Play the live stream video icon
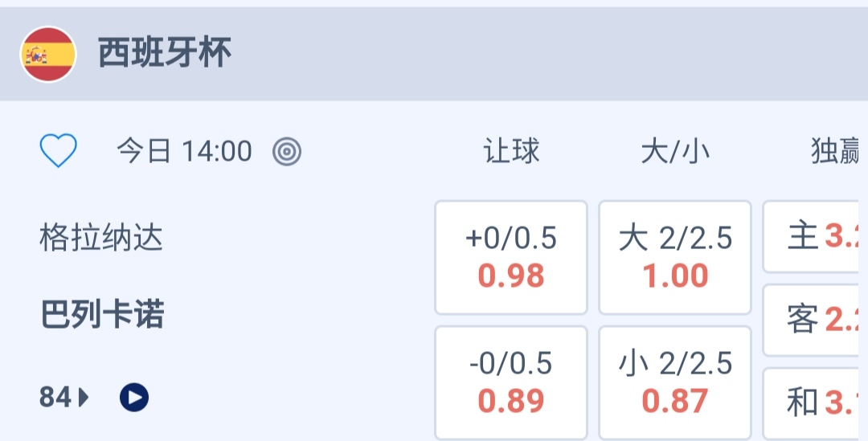 pyautogui.click(x=134, y=397)
